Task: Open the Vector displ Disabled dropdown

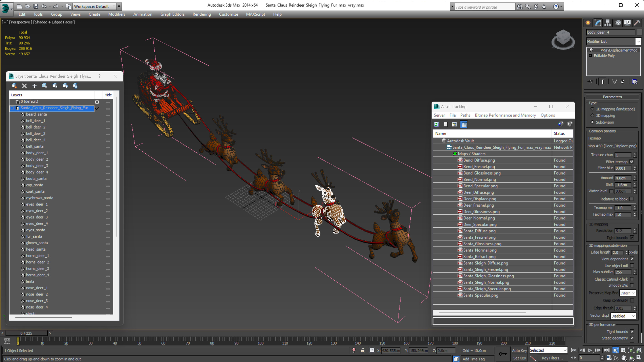Action: [x=623, y=316]
